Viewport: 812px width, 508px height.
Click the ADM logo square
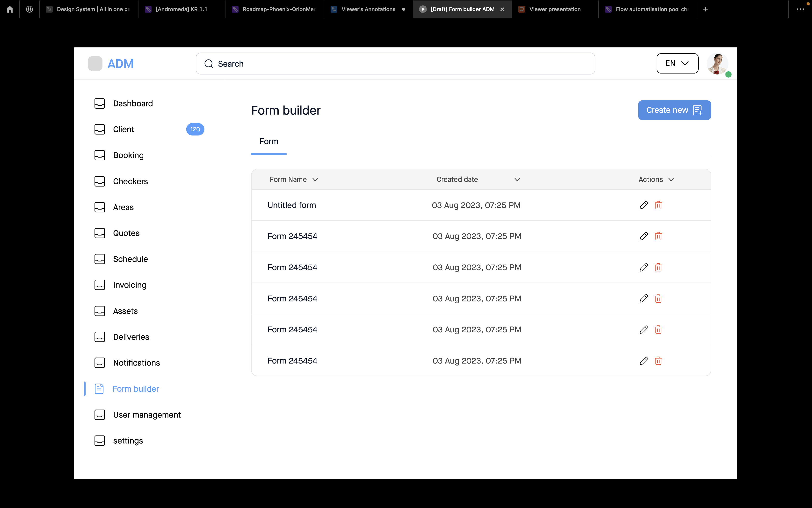tap(95, 63)
